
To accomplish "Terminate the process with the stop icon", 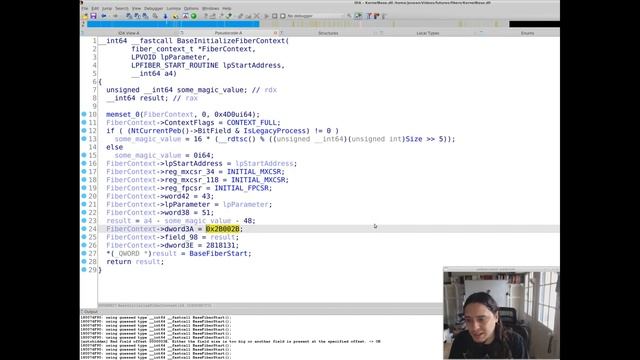I will click(x=282, y=16).
